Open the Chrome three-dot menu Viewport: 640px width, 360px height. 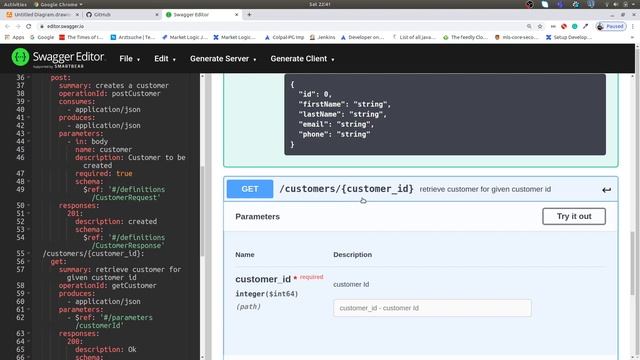[633, 26]
